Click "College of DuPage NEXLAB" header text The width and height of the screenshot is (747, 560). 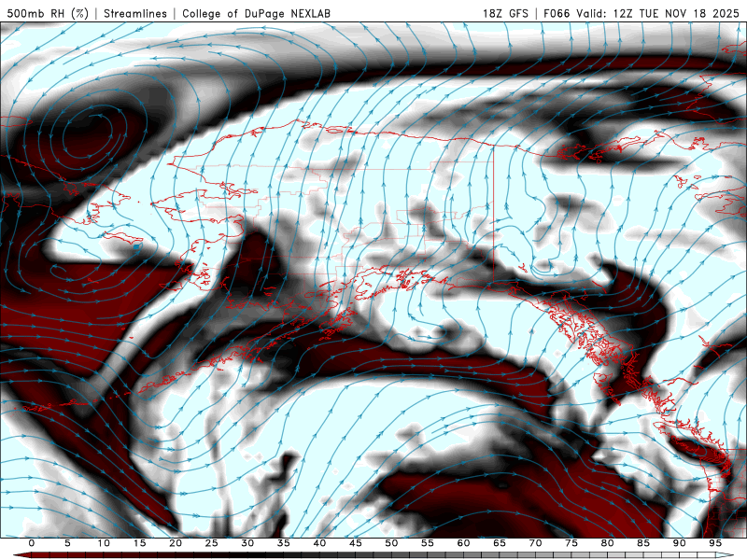(x=256, y=13)
